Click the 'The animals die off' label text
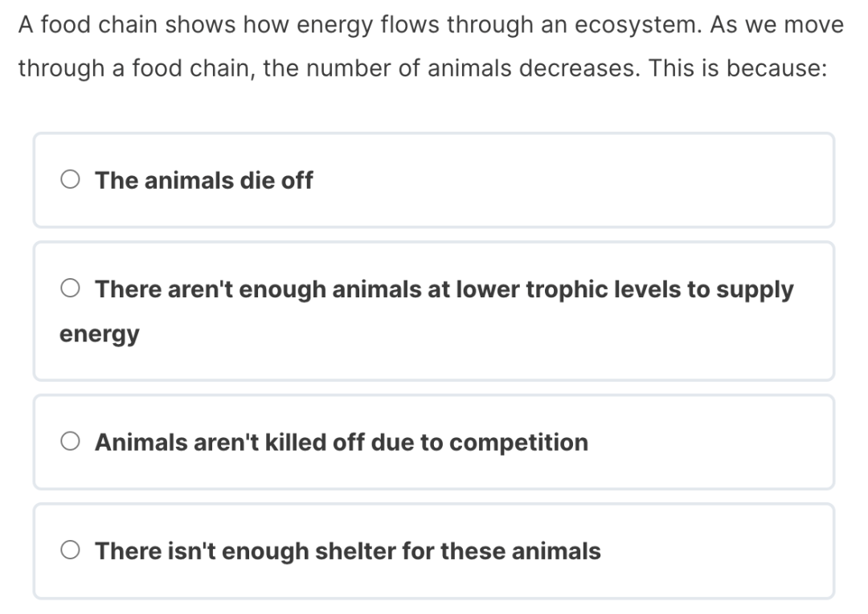This screenshot has width=868, height=614. tap(203, 180)
